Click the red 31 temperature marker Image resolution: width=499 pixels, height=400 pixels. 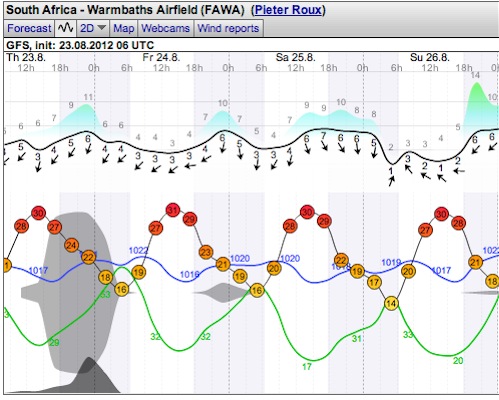pos(173,210)
